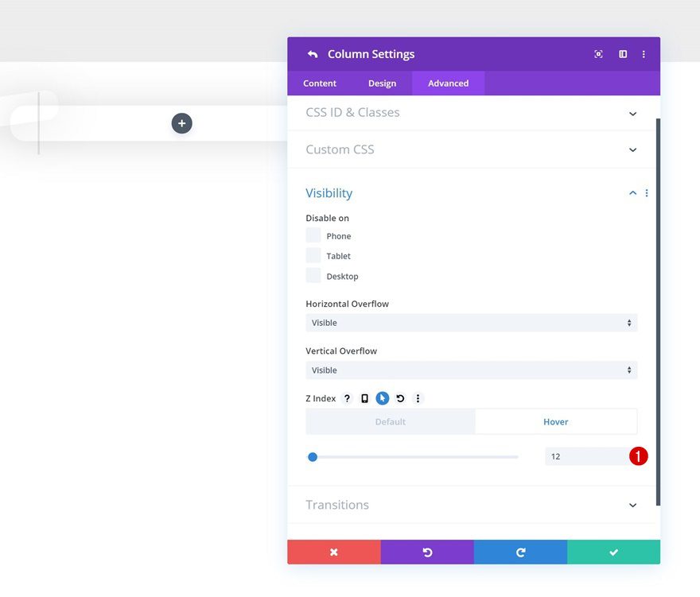Click the Z Index help question mark
The height and width of the screenshot is (597, 700).
[347, 398]
